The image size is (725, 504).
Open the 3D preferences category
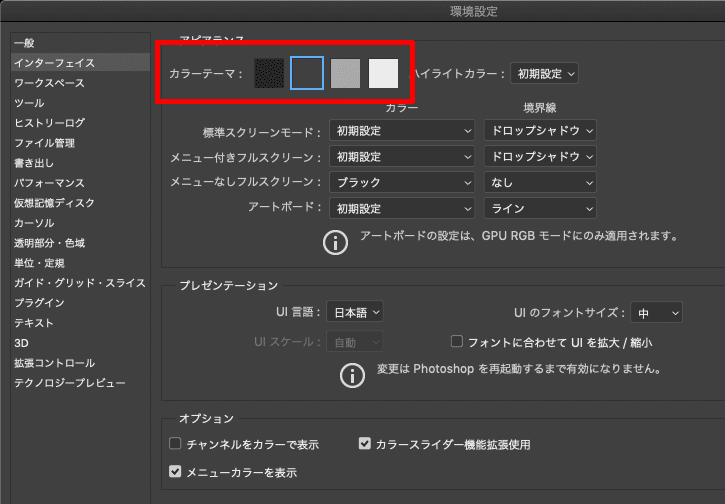tap(80, 343)
